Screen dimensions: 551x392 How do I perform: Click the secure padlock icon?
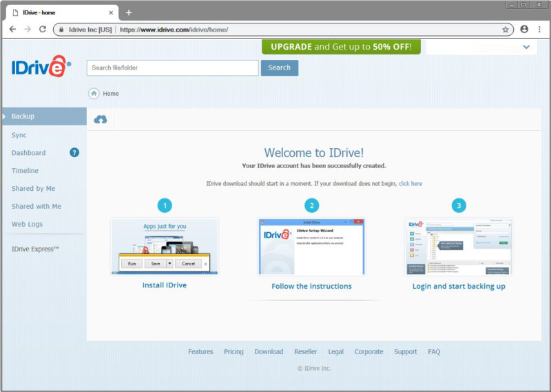pos(61,30)
